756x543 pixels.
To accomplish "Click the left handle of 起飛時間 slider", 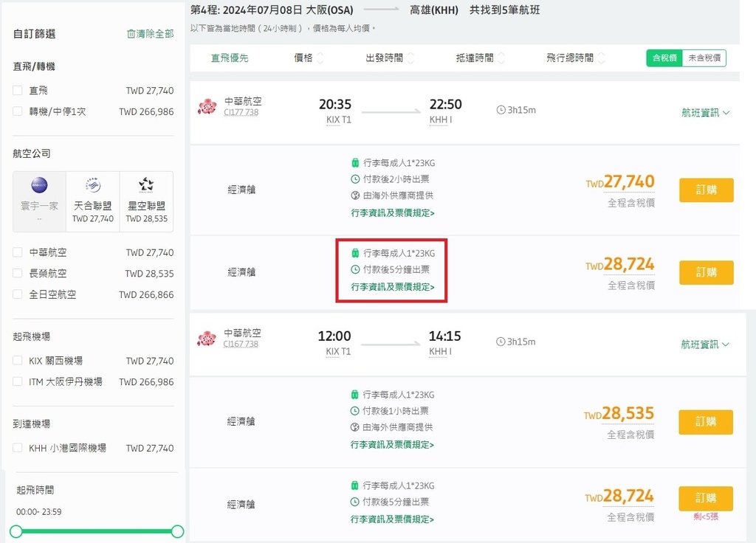I will [x=16, y=531].
